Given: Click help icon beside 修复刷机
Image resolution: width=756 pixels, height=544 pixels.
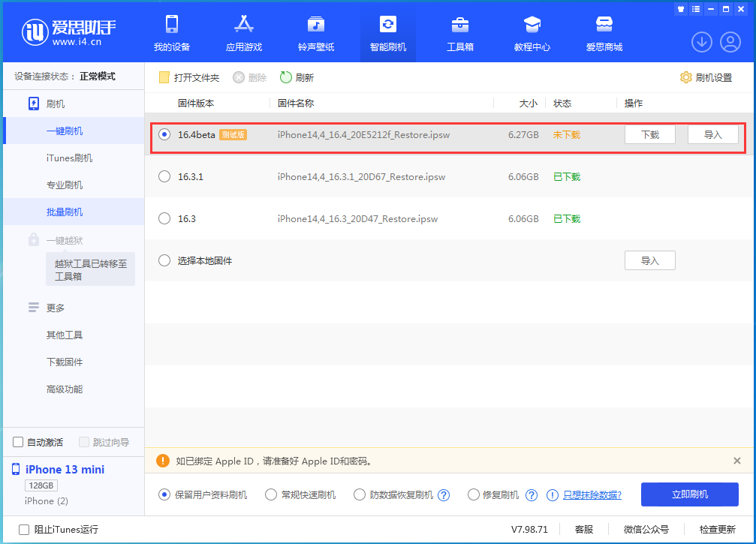Looking at the screenshot, I should [x=532, y=495].
